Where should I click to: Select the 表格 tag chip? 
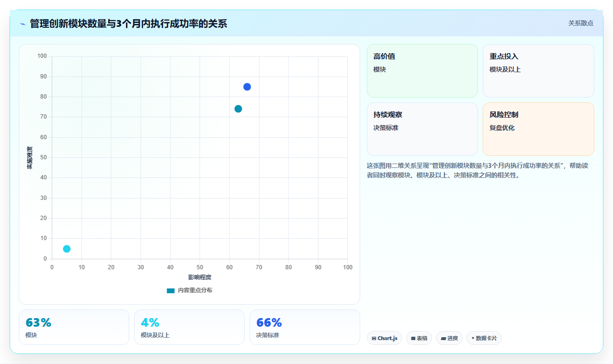tap(419, 338)
